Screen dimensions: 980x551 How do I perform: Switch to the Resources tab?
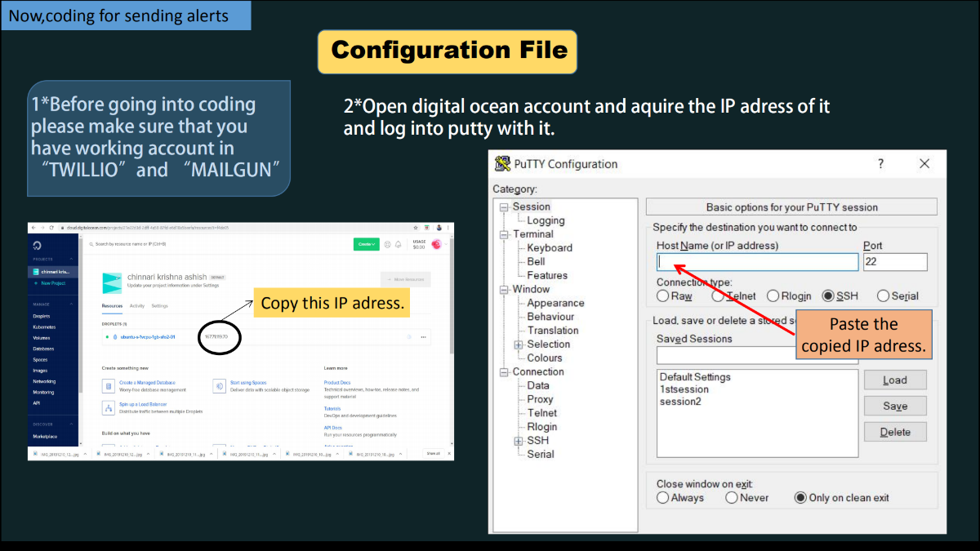[x=112, y=305]
